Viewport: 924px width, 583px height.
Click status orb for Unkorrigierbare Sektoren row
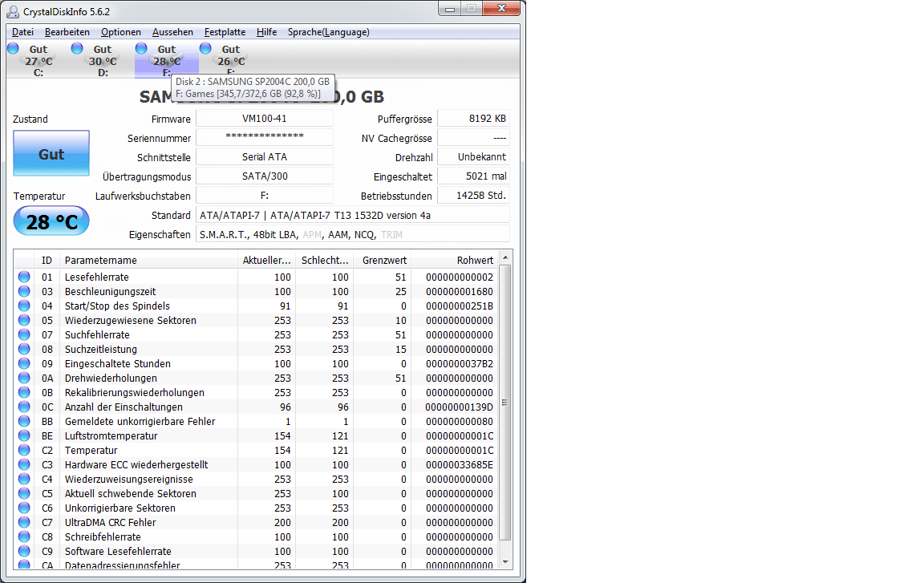[x=24, y=508]
